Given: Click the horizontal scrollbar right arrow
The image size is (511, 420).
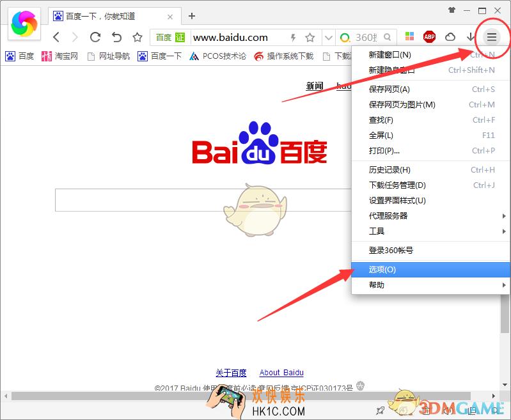Looking at the screenshot, I should click(x=493, y=396).
